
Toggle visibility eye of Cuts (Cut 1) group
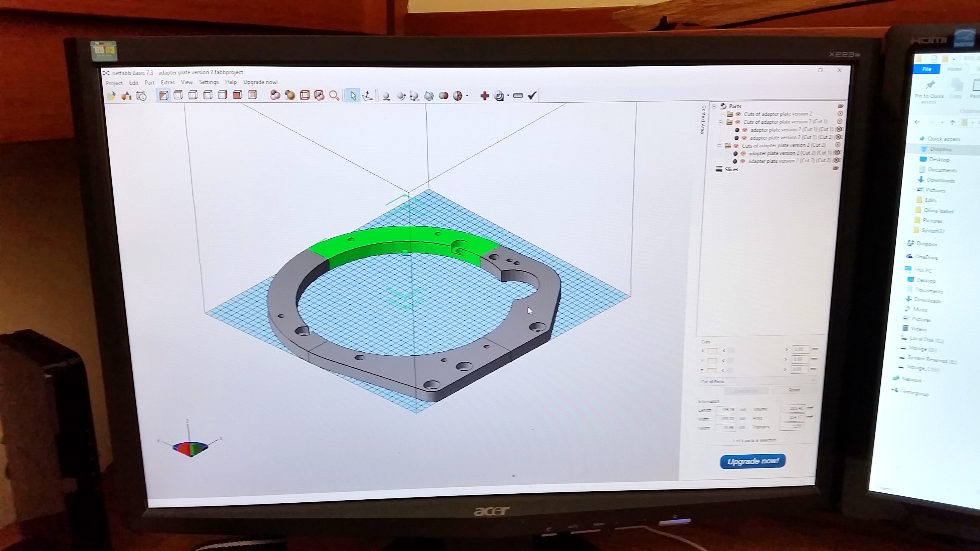tap(738, 122)
